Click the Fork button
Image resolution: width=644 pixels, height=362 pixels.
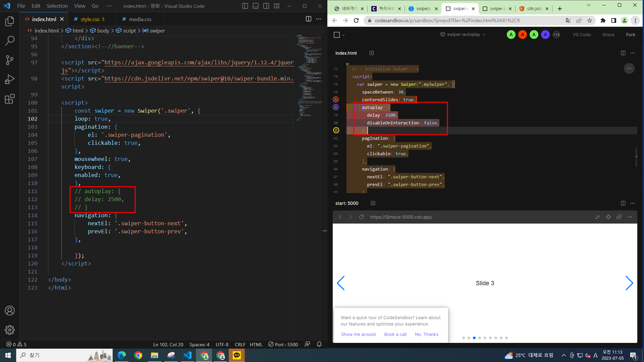coord(630,35)
